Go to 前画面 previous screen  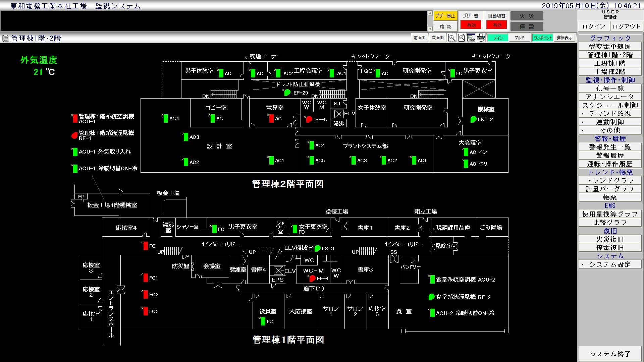click(x=419, y=38)
